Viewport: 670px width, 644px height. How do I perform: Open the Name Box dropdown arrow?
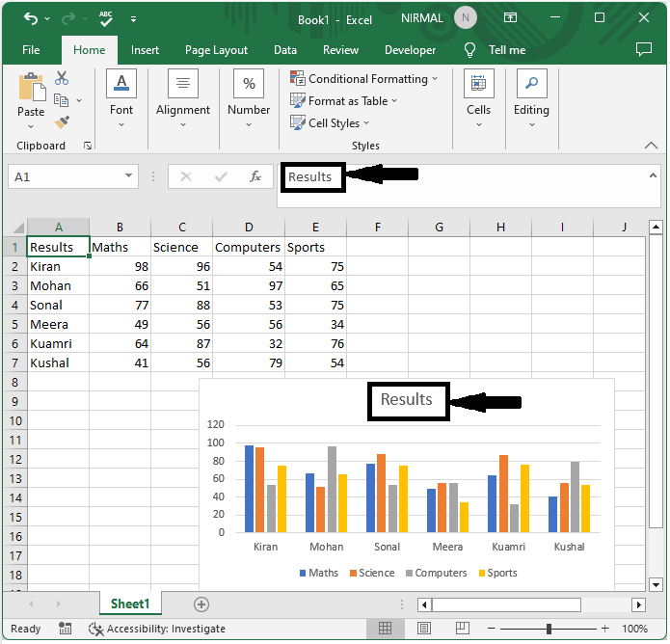(x=130, y=176)
